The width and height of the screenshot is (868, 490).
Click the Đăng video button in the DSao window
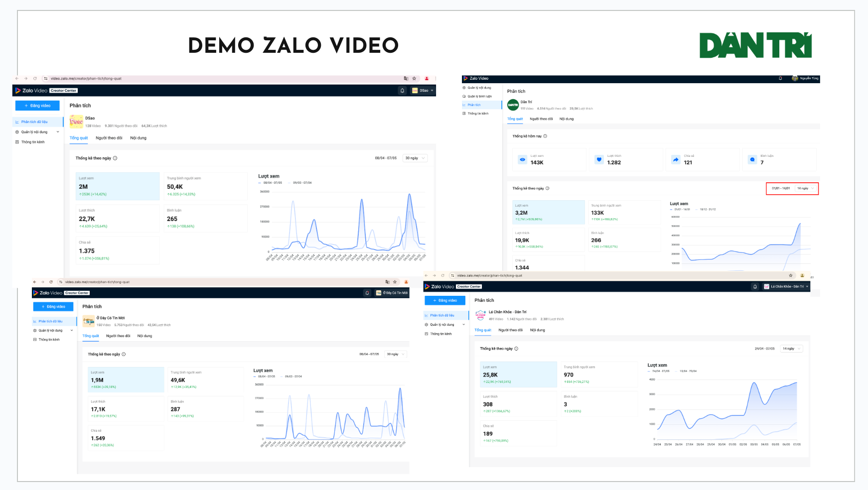[37, 106]
